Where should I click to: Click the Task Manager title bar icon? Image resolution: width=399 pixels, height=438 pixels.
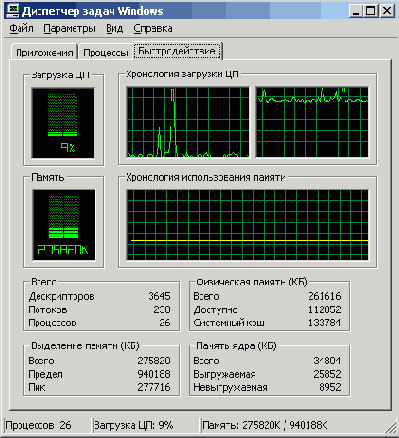pos(13,11)
